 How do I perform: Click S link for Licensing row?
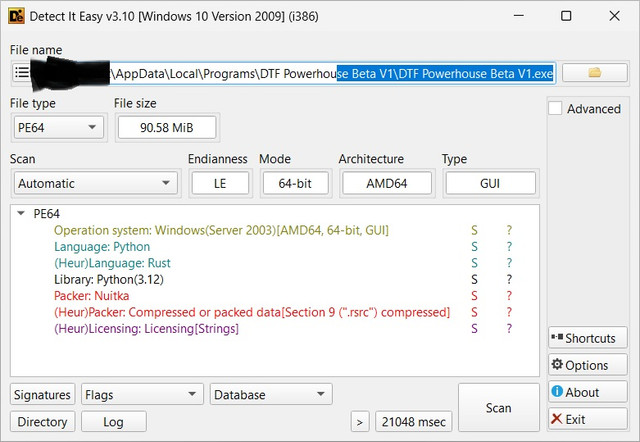click(474, 329)
